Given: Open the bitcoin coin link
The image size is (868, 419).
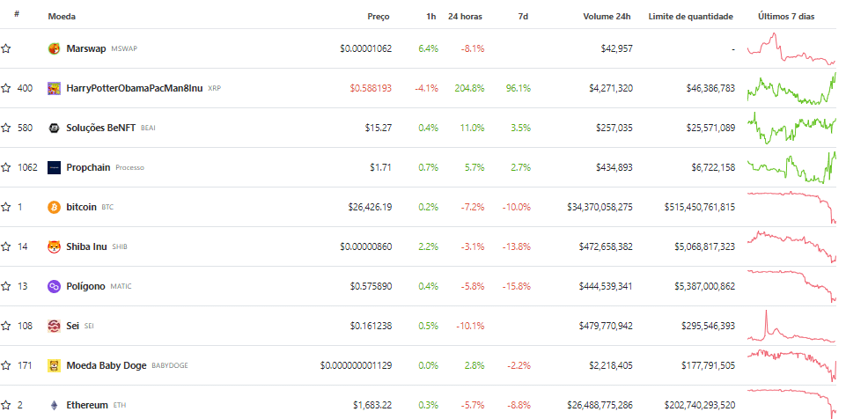Looking at the screenshot, I should click(81, 207).
